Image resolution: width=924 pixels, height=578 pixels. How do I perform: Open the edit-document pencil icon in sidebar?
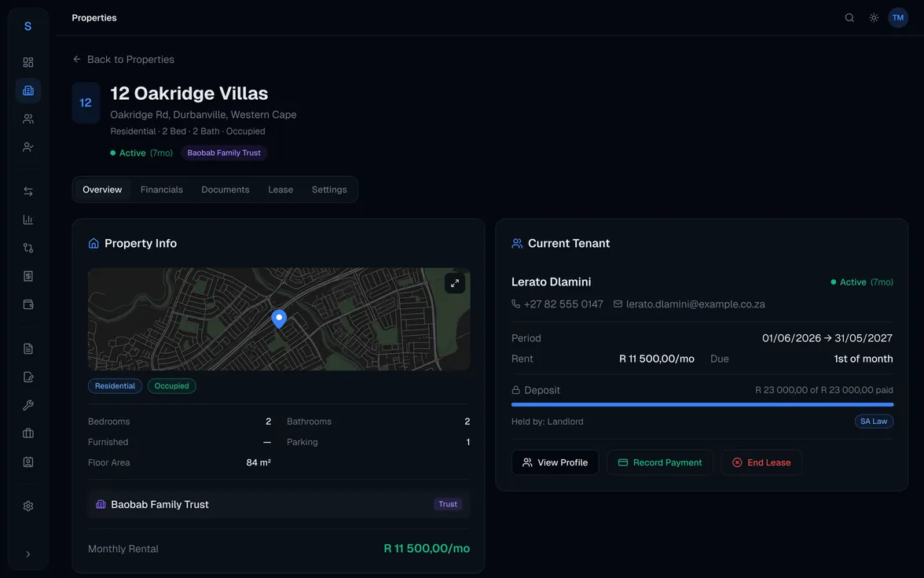point(27,377)
